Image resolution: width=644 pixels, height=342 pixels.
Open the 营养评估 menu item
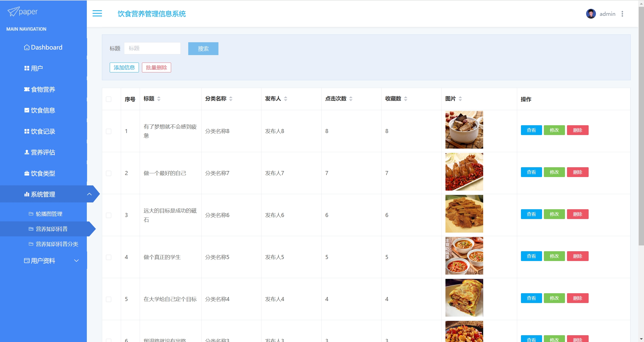[x=43, y=152]
